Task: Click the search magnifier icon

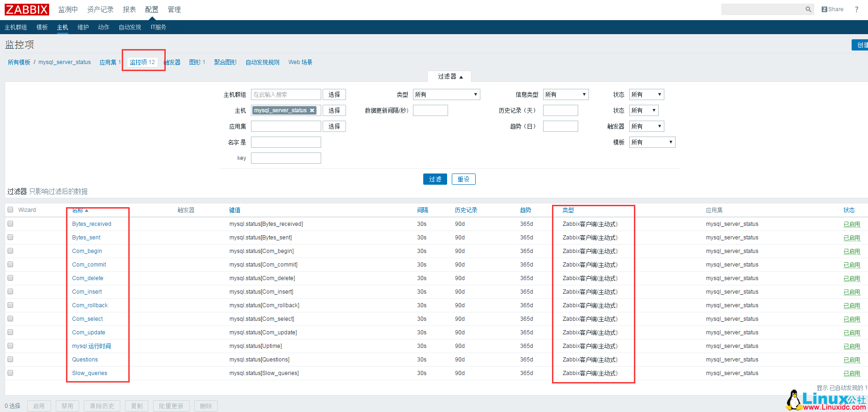Action: (x=808, y=9)
